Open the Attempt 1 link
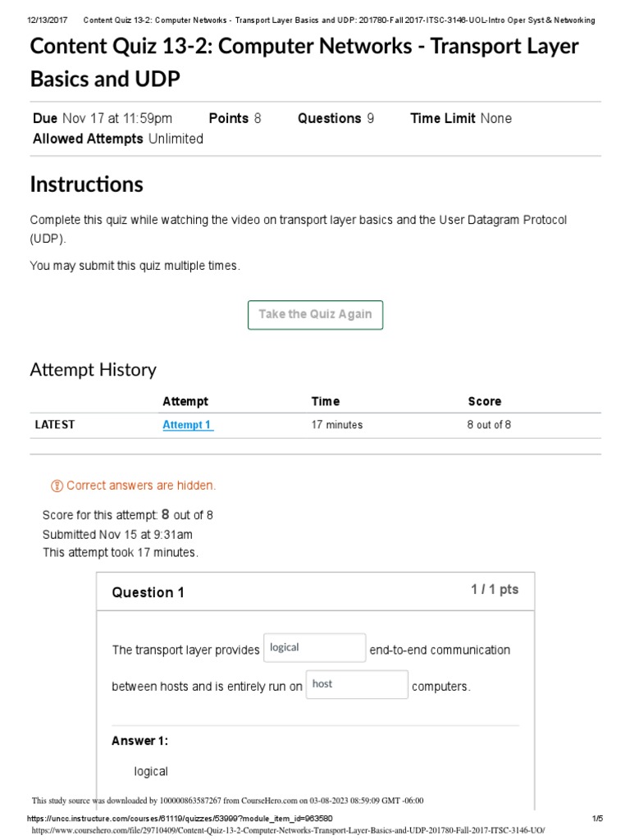This screenshot has height=840, width=630. pos(187,425)
